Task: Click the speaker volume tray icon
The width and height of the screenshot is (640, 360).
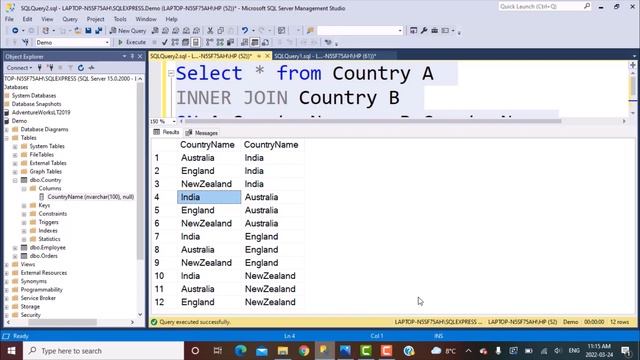Action: [x=558, y=351]
